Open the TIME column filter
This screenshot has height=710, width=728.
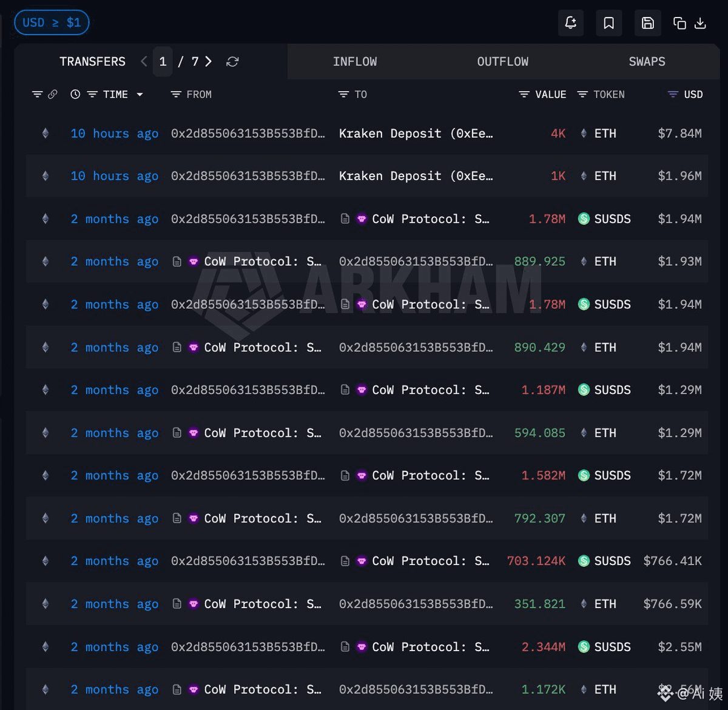point(92,94)
